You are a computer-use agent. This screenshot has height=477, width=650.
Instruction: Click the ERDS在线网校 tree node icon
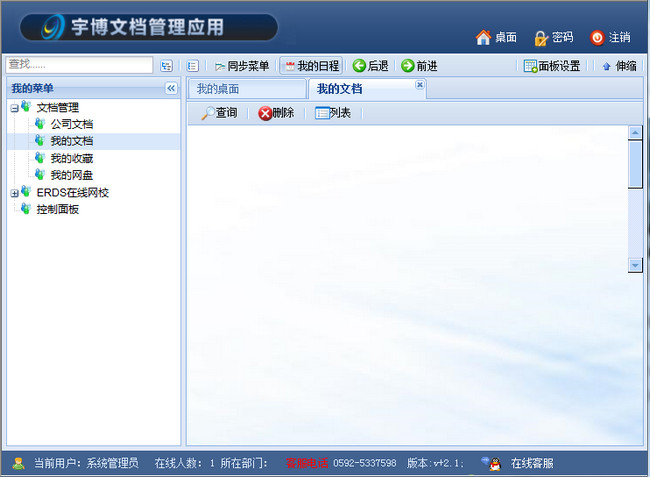(26, 191)
